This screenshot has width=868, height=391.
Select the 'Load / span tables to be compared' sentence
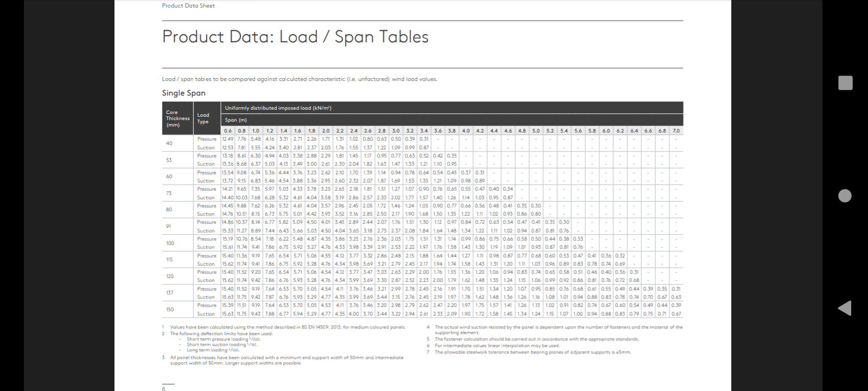click(299, 79)
